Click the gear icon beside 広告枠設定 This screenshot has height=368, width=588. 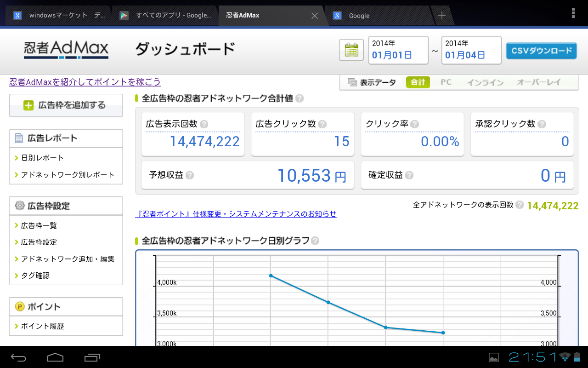19,206
